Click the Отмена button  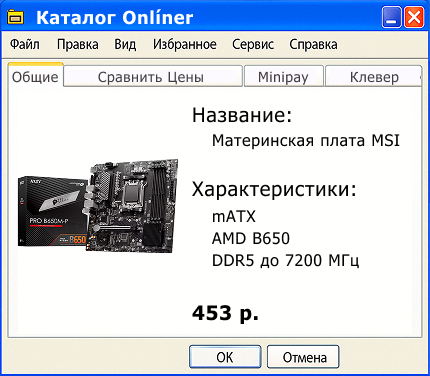(303, 357)
